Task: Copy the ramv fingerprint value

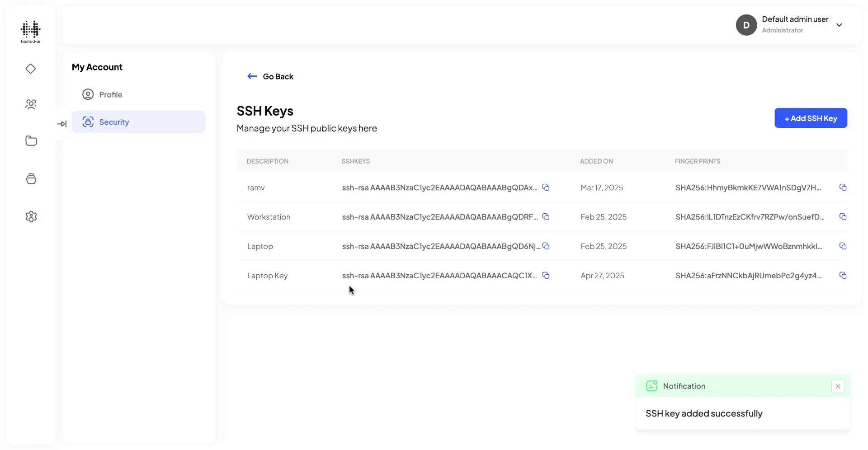Action: [844, 187]
